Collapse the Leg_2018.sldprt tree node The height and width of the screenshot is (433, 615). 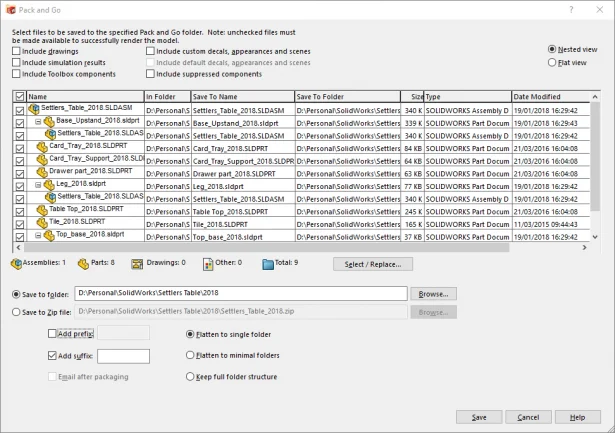click(37, 185)
